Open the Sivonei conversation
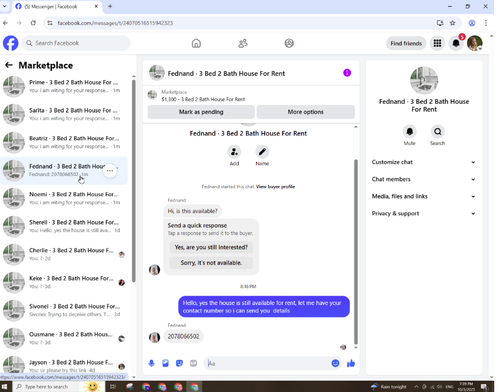The height and width of the screenshot is (392, 500). [x=63, y=310]
